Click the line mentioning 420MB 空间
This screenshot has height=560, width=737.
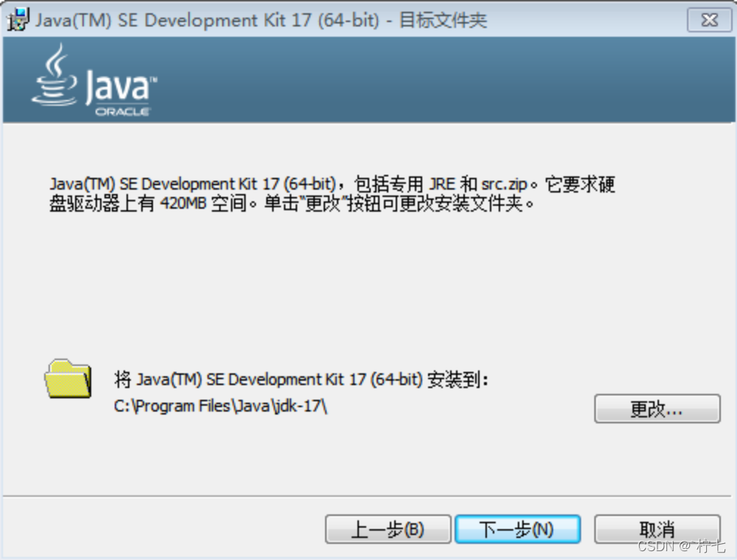click(292, 204)
